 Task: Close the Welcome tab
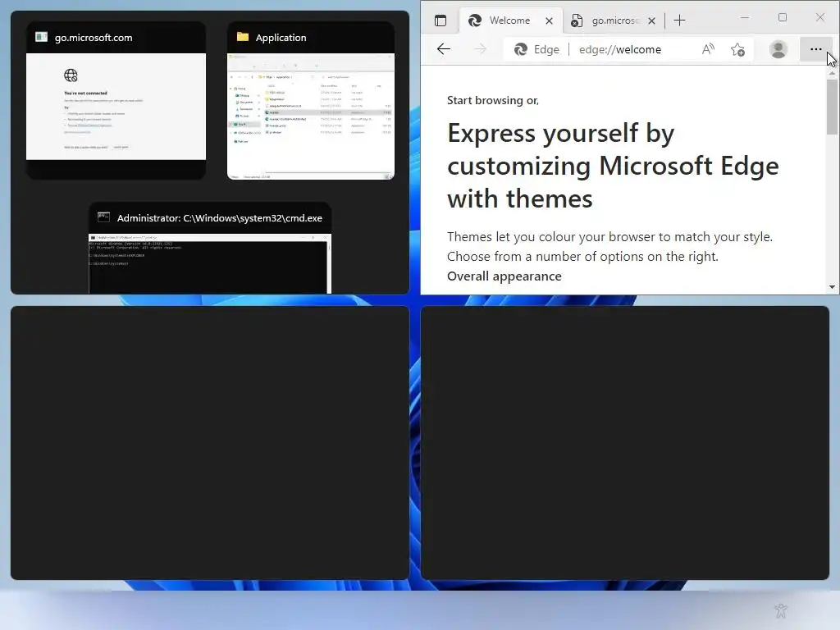[x=549, y=21]
